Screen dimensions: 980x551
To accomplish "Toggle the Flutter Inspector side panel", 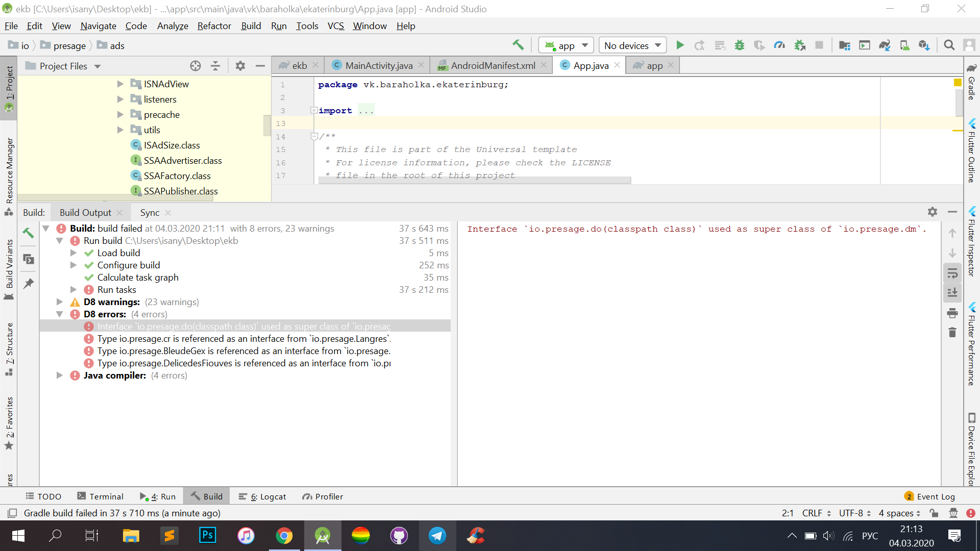I will 972,242.
